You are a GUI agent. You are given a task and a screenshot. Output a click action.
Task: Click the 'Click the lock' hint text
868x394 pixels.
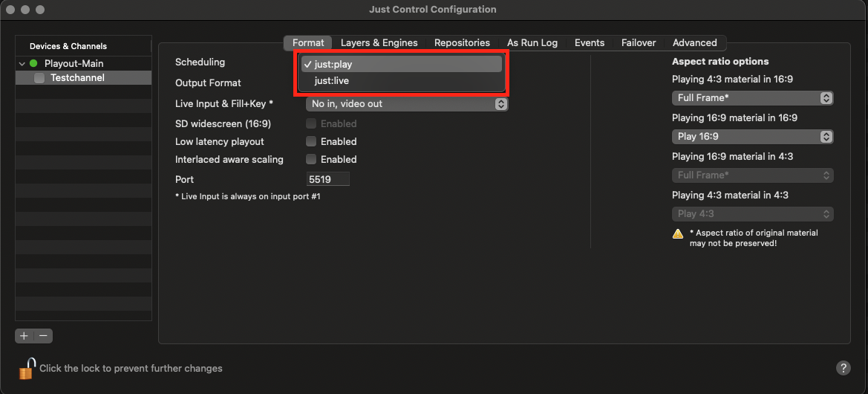pyautogui.click(x=131, y=368)
